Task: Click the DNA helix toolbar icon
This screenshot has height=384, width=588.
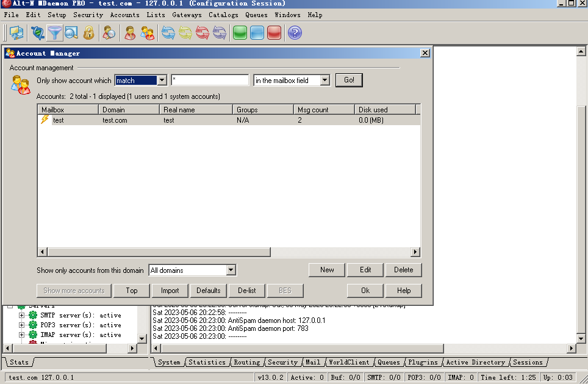Action: pyautogui.click(x=37, y=32)
